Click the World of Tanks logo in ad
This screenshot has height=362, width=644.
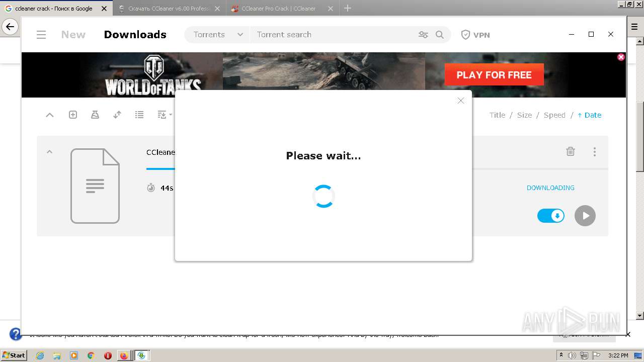click(x=153, y=75)
